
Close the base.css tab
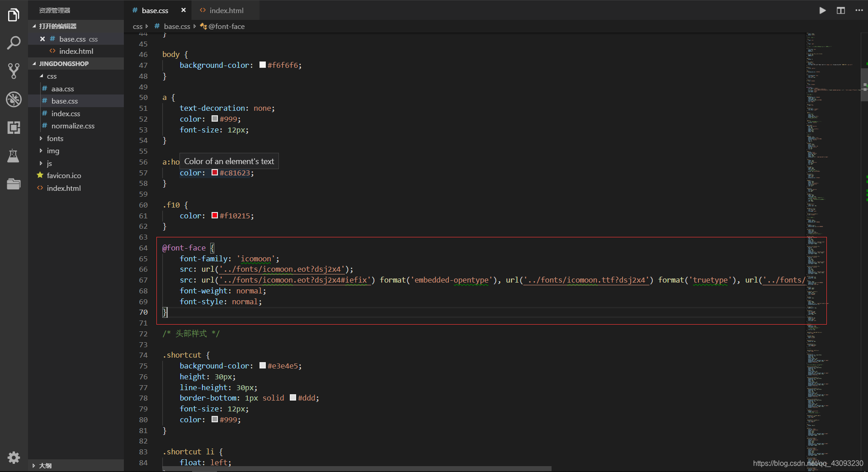(184, 10)
